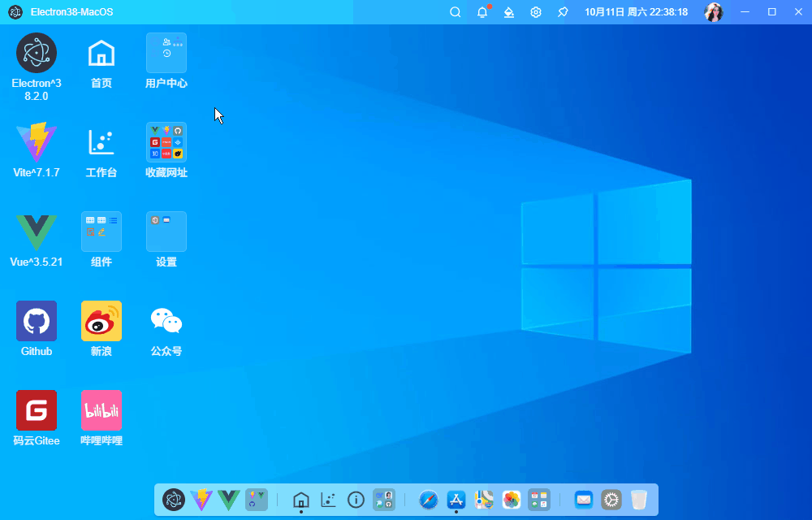The width and height of the screenshot is (812, 520).
Task: Open the 公众号 WeChat desktop icon
Action: pyautogui.click(x=166, y=321)
